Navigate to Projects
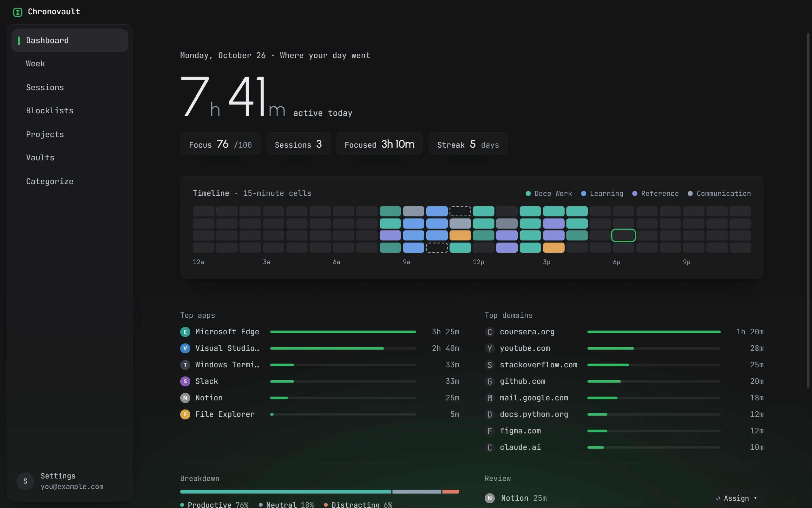This screenshot has width=812, height=508. point(69,134)
